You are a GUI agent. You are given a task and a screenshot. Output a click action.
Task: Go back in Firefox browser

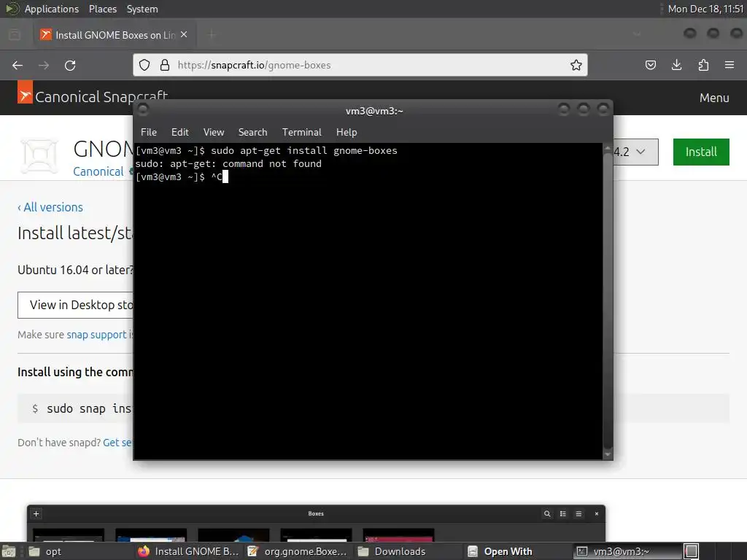coord(18,65)
